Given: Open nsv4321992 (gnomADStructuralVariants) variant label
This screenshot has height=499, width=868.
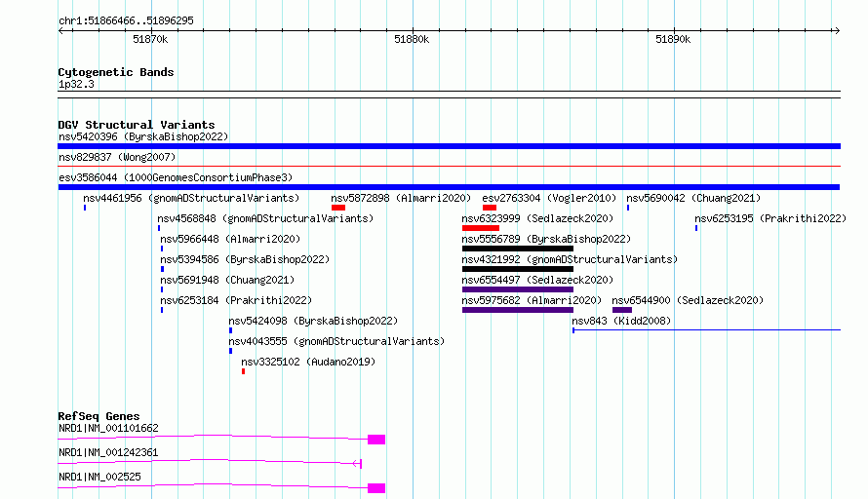Looking at the screenshot, I should click(x=570, y=259).
